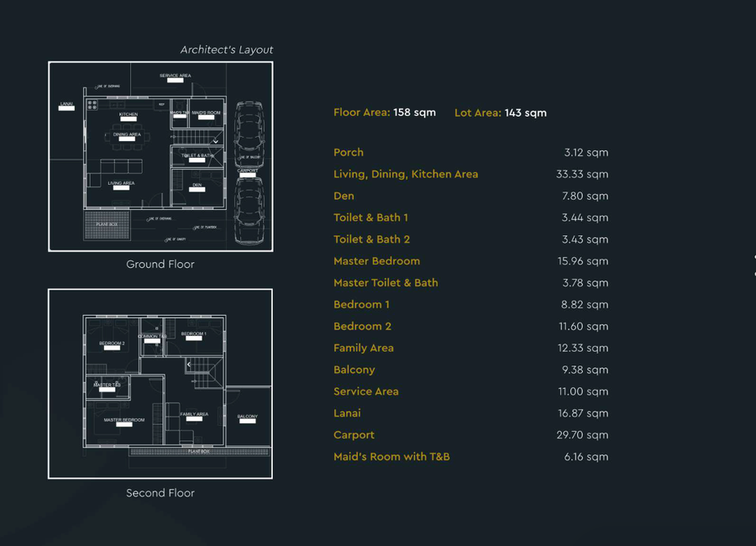Click "Lanai" in the area list
This screenshot has height=546, width=756.
[347, 413]
